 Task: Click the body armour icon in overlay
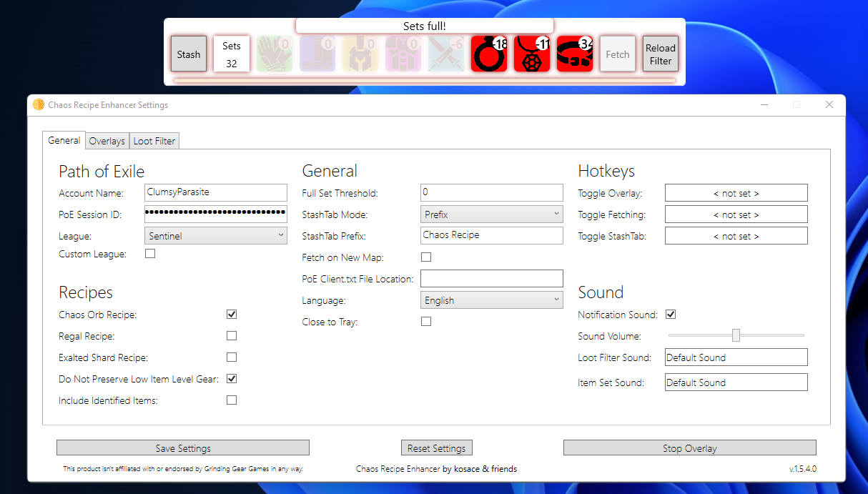403,54
